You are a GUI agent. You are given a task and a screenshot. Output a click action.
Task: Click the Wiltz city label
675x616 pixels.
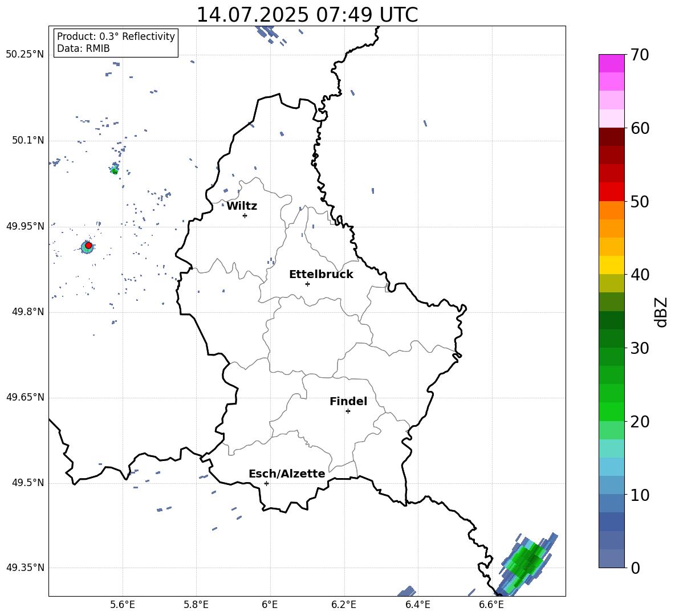click(x=242, y=206)
